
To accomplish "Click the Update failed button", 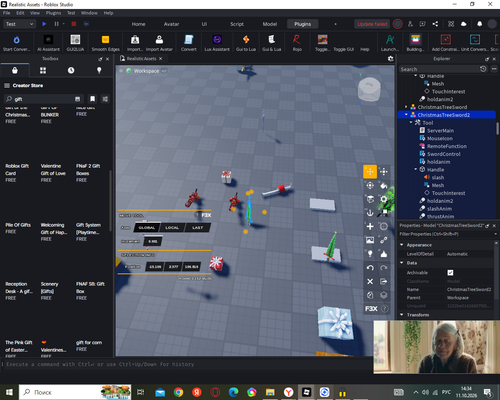I will [x=372, y=24].
